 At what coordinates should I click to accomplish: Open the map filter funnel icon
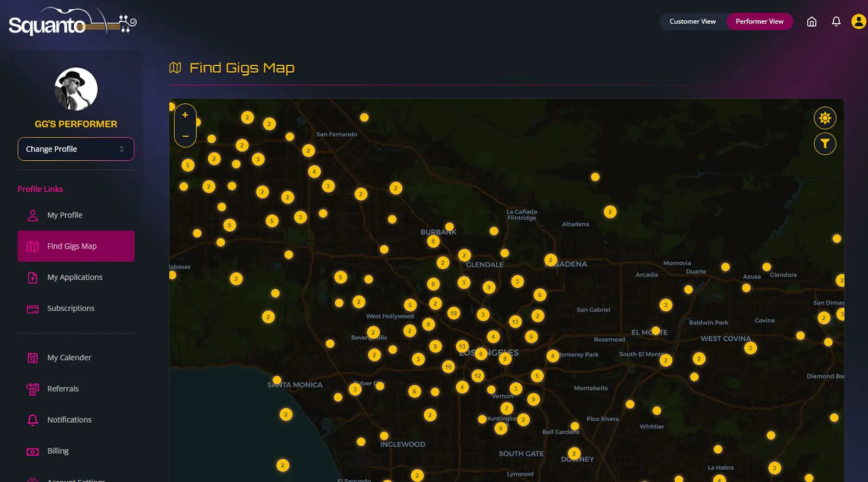click(x=825, y=144)
